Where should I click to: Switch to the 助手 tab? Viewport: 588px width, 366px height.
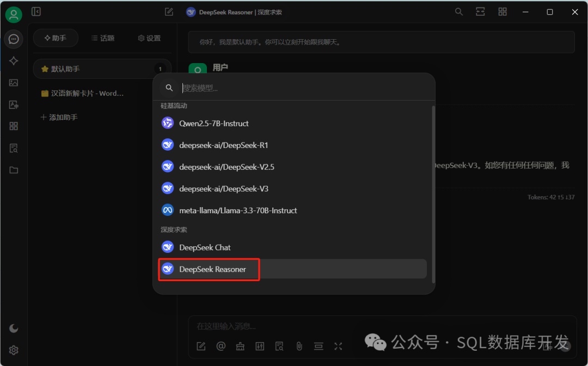(x=56, y=38)
